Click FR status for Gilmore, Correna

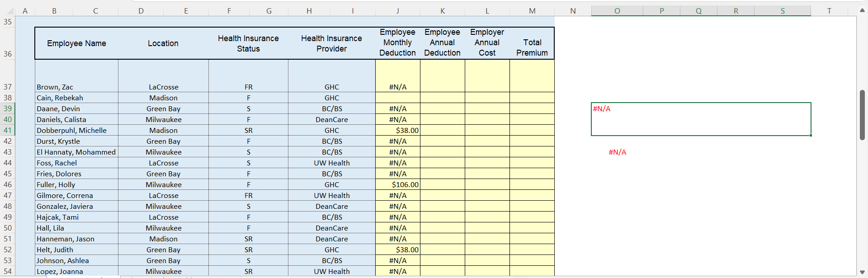click(x=248, y=195)
